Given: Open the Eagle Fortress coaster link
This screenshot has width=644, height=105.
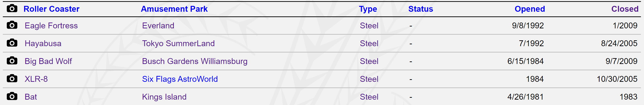Looking at the screenshot, I should pos(51,26).
